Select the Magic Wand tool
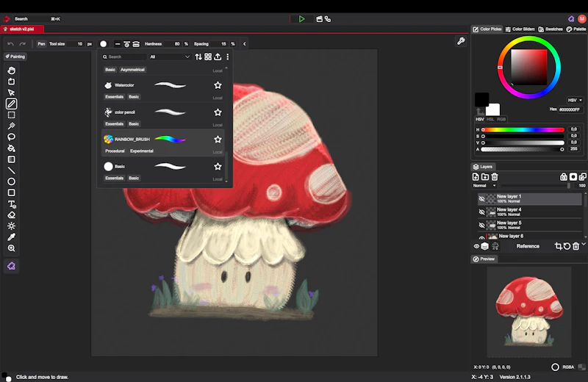The width and height of the screenshot is (588, 382). click(11, 126)
